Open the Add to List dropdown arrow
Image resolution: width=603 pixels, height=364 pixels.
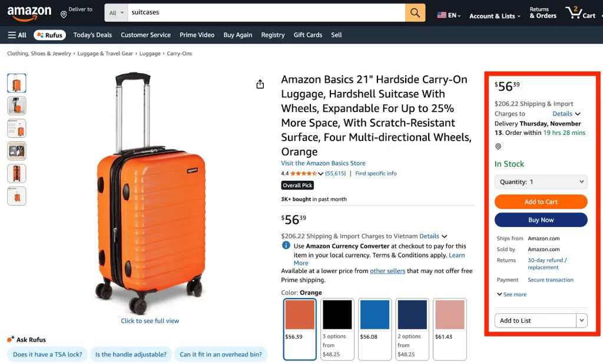582,320
